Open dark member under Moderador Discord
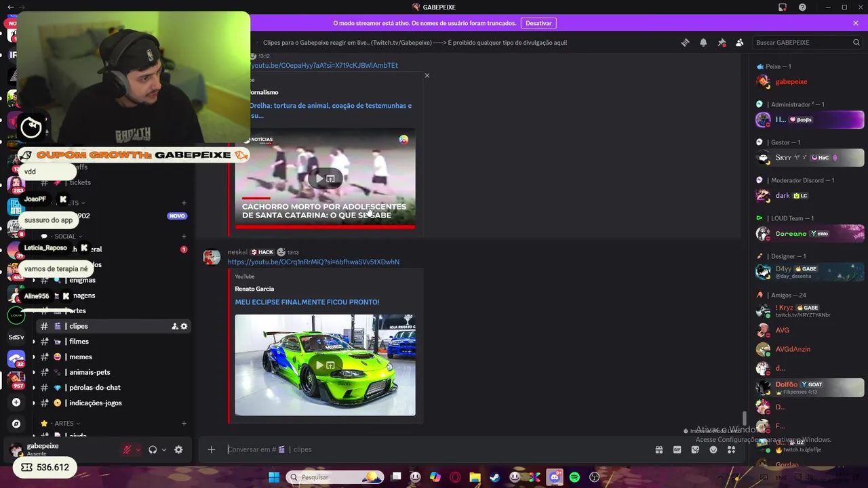This screenshot has width=868, height=488. tap(810, 195)
